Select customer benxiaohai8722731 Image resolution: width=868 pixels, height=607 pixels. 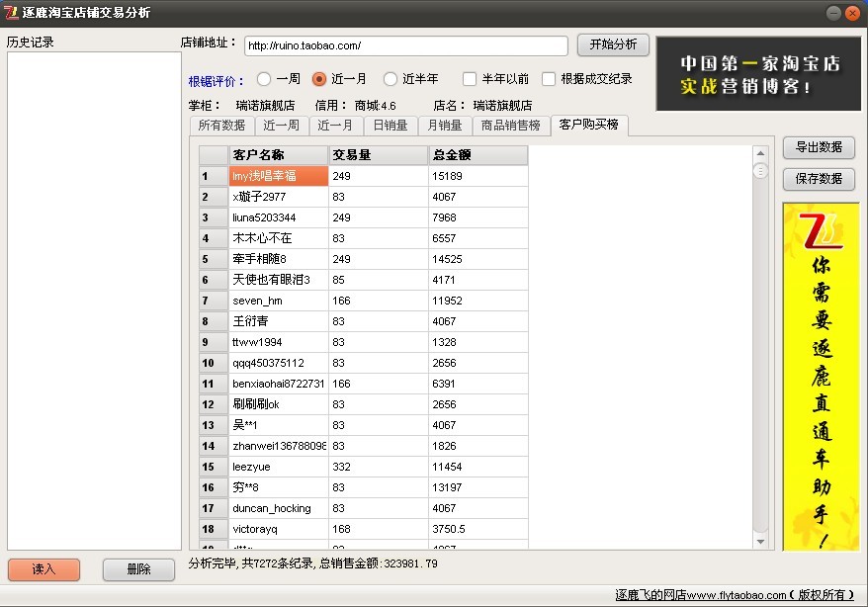point(279,384)
